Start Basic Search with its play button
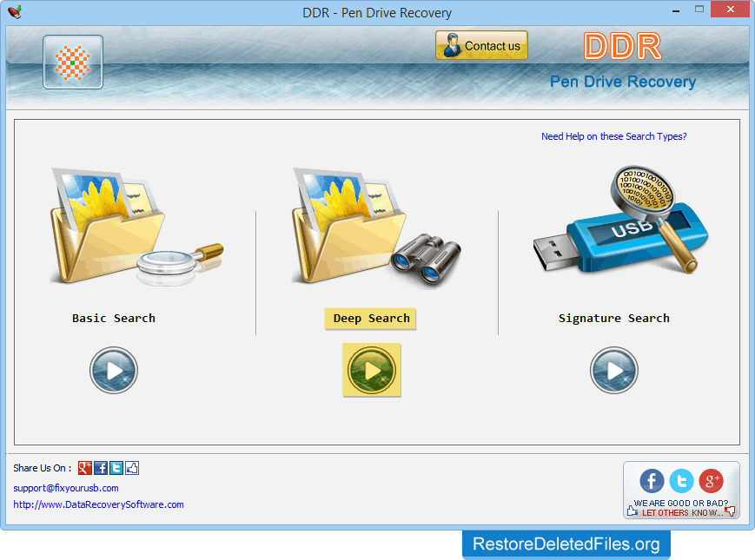This screenshot has height=560, width=755. tap(114, 371)
